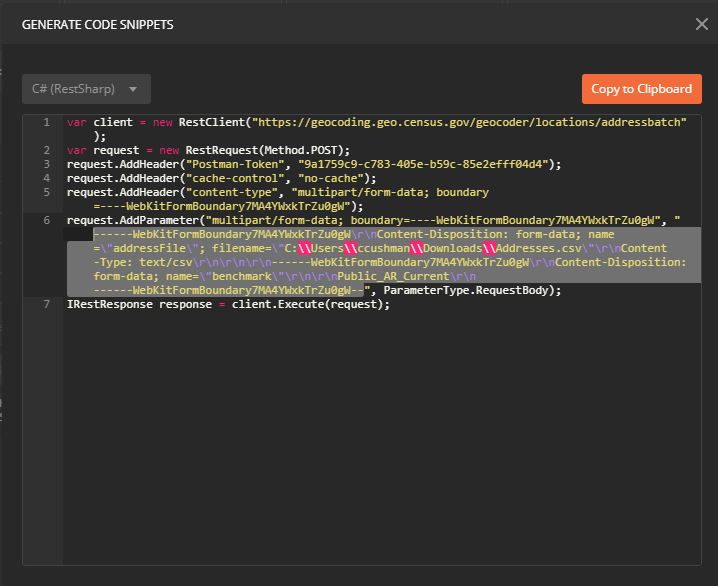Click line number 7 in the gutter
This screenshot has width=718, height=586.
pos(45,304)
